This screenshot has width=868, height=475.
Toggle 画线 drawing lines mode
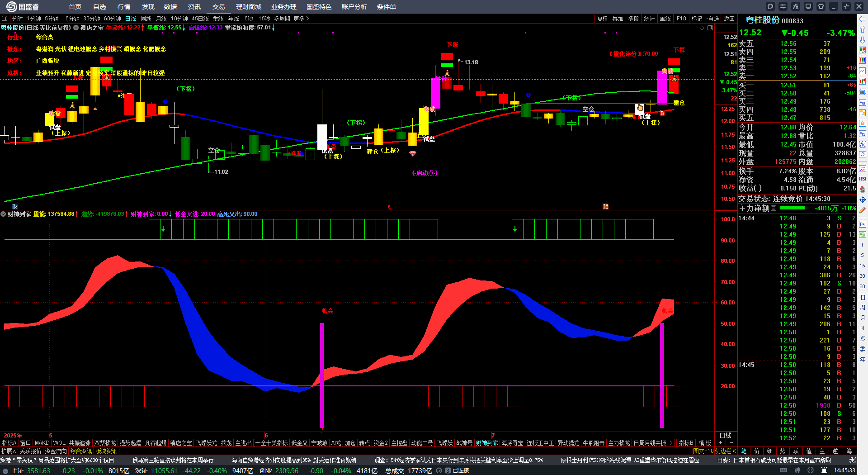click(x=665, y=19)
